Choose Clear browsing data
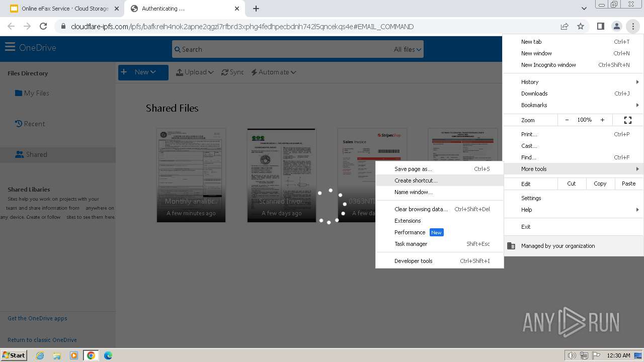Image resolution: width=644 pixels, height=362 pixels. click(x=439, y=209)
